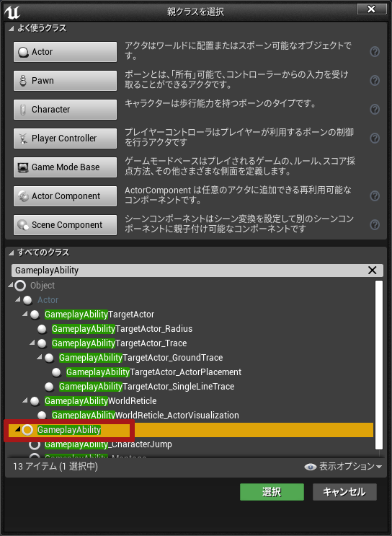This screenshot has width=392, height=536.
Task: Collapse the GameplayAbilityTargetActor_Trace tree node
Action: (x=32, y=343)
